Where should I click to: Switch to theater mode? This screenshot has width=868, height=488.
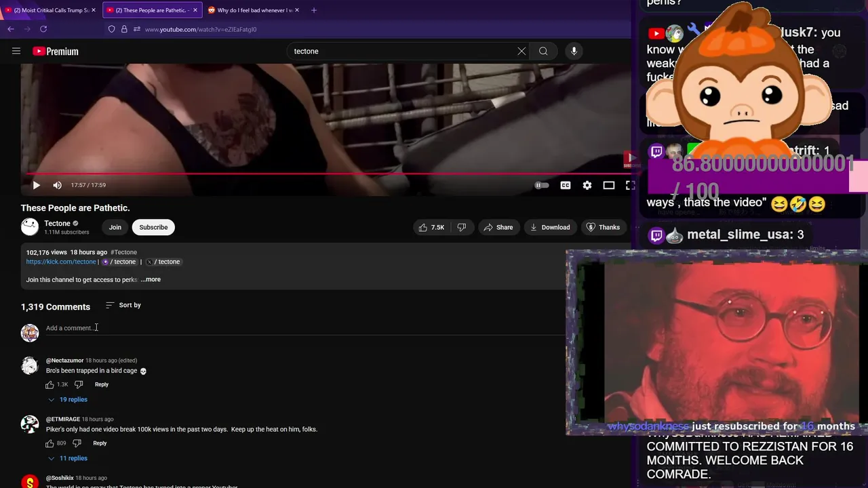[609, 185]
